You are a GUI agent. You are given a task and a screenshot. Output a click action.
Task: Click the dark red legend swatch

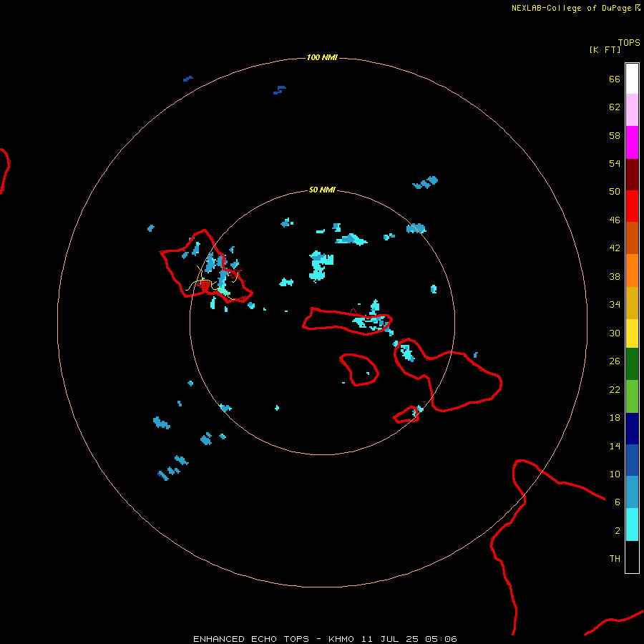[632, 175]
